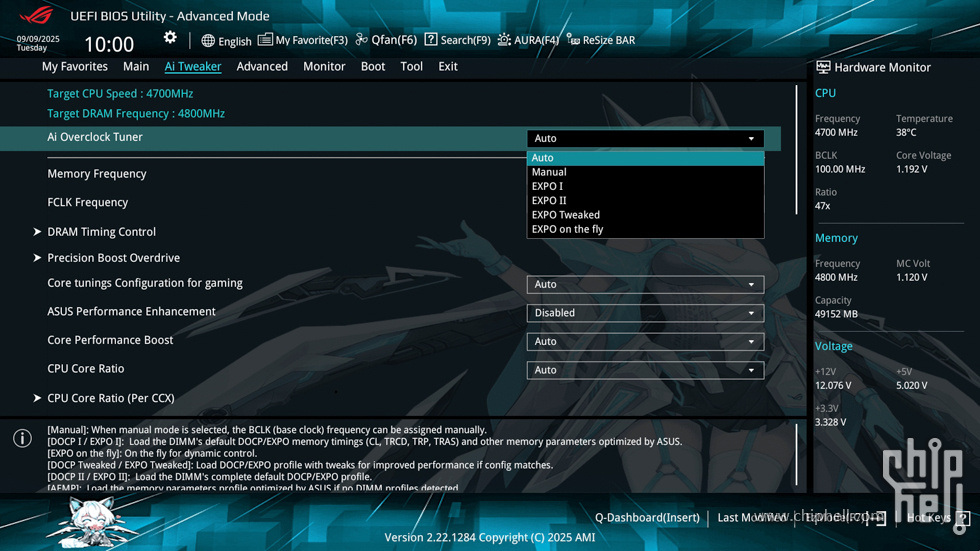Viewport: 980px width, 551px height.
Task: Click the Ai Overclock Tuner label
Action: tap(95, 137)
